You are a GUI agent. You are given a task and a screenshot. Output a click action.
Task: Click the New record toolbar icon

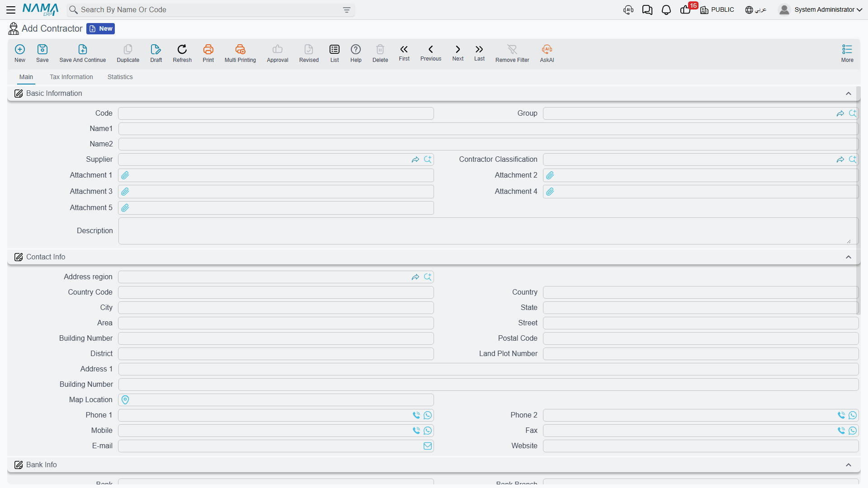click(x=20, y=53)
